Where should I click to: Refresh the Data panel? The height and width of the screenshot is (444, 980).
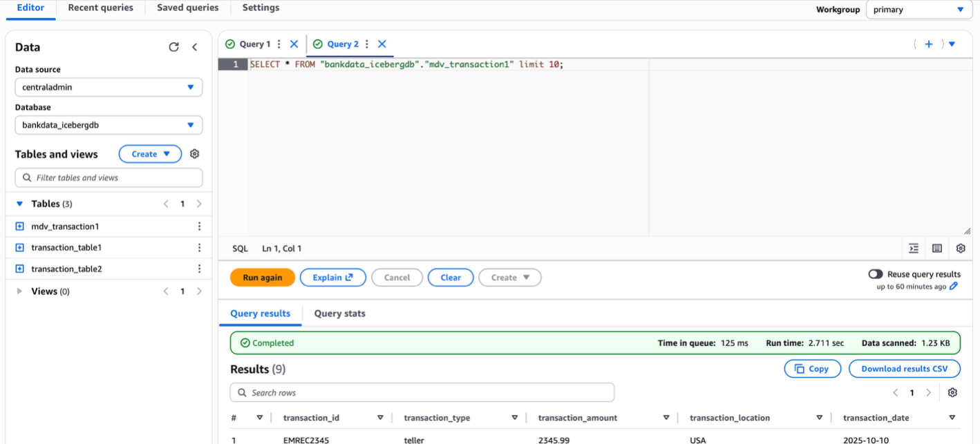click(x=173, y=47)
